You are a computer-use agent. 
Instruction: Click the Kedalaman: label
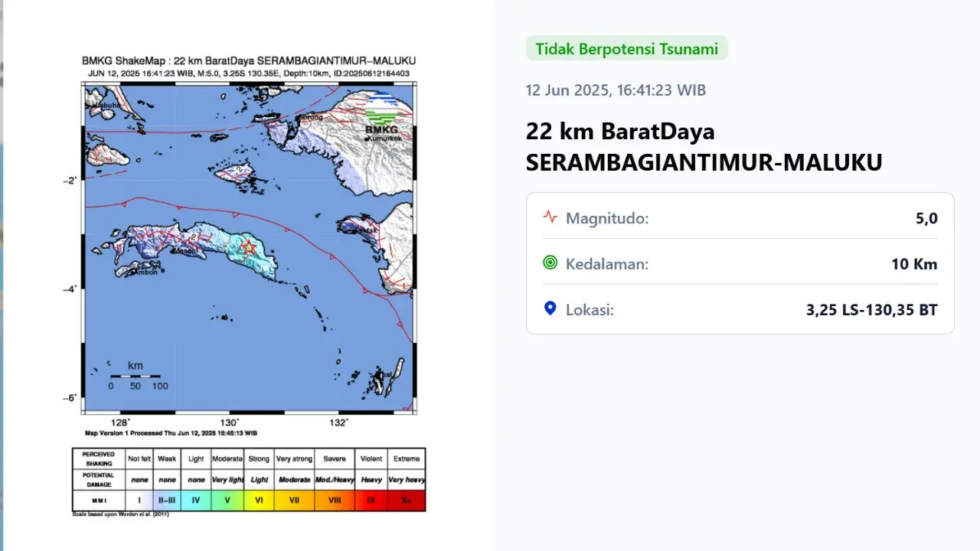pos(607,264)
